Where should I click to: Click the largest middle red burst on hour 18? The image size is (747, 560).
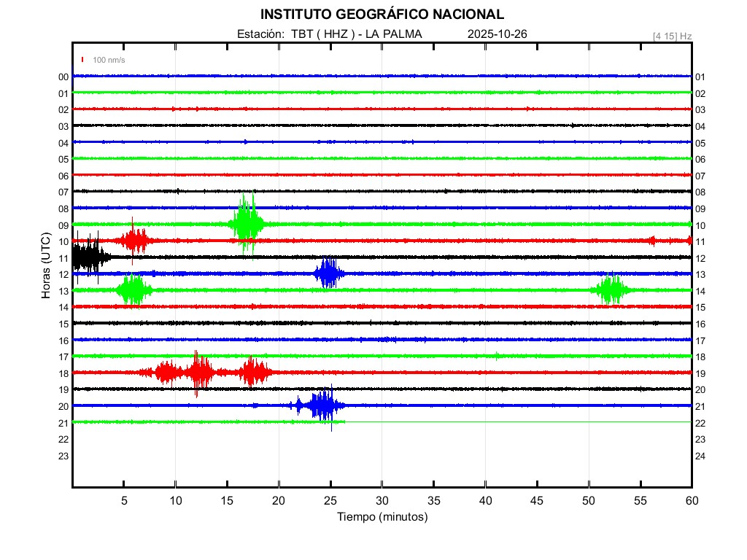198,372
